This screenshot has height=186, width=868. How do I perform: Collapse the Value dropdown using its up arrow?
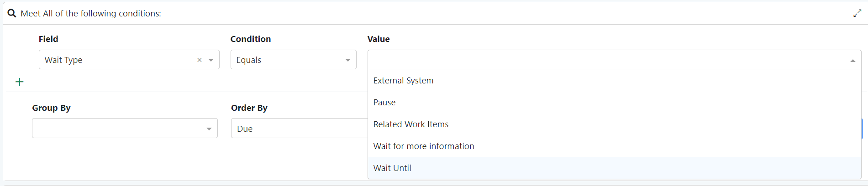coord(852,61)
